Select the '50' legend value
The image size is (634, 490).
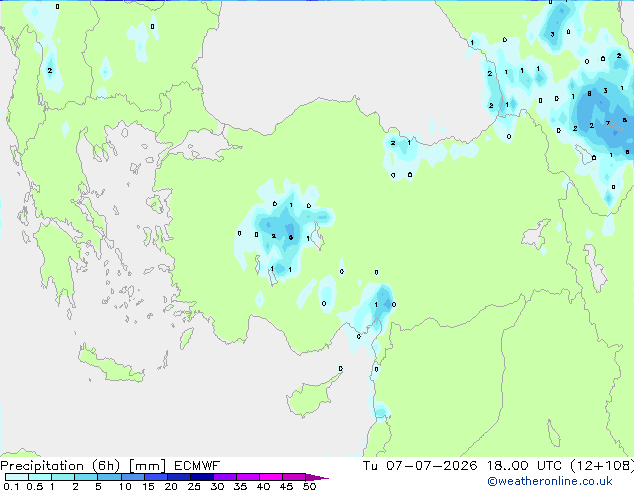click(x=309, y=486)
